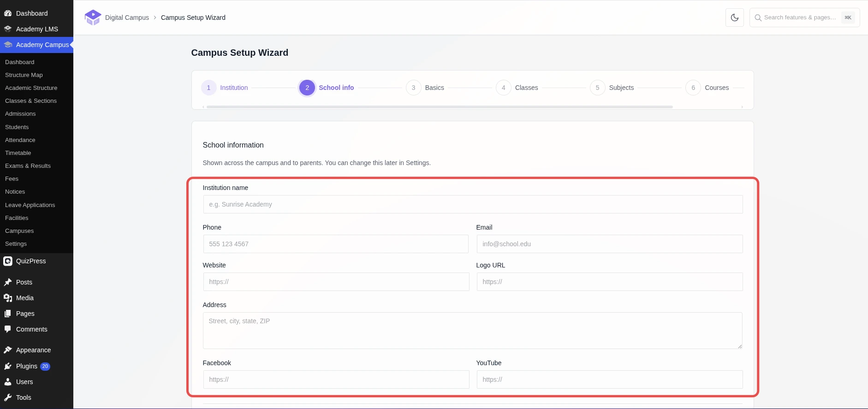Image resolution: width=868 pixels, height=409 pixels.
Task: Click into the Phone input
Action: click(336, 244)
